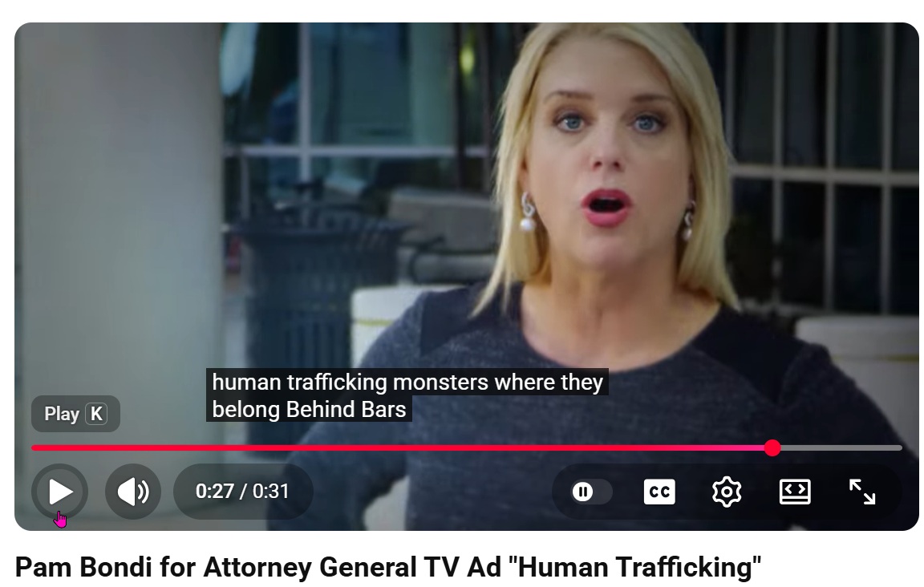The height and width of the screenshot is (587, 924).
Task: Click the pause symbol inside autoplay switch
Action: 582,492
